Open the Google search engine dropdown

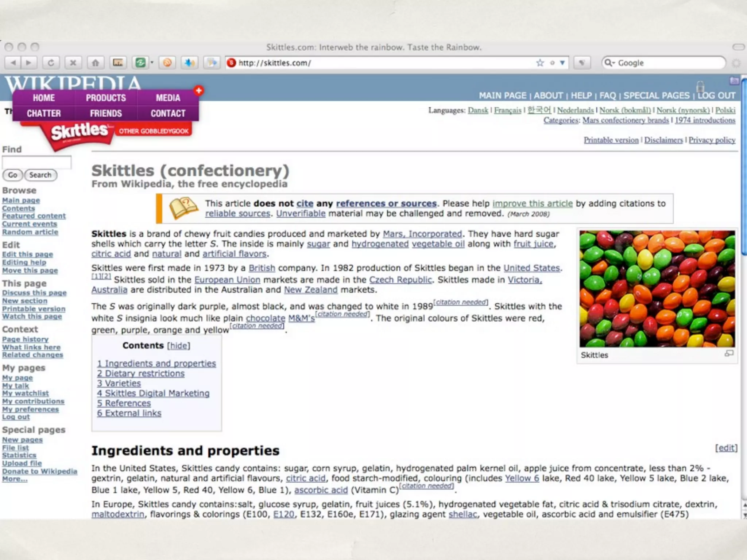(609, 63)
